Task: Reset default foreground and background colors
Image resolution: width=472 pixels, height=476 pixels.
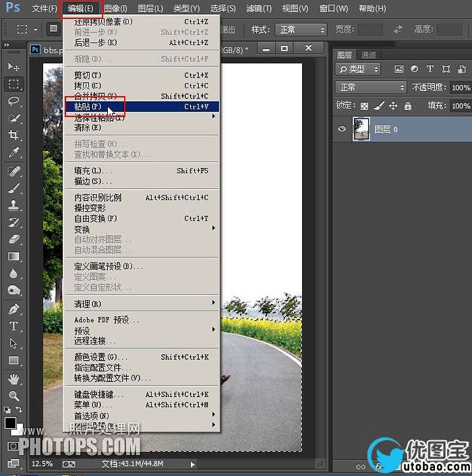Action: pos(7,410)
